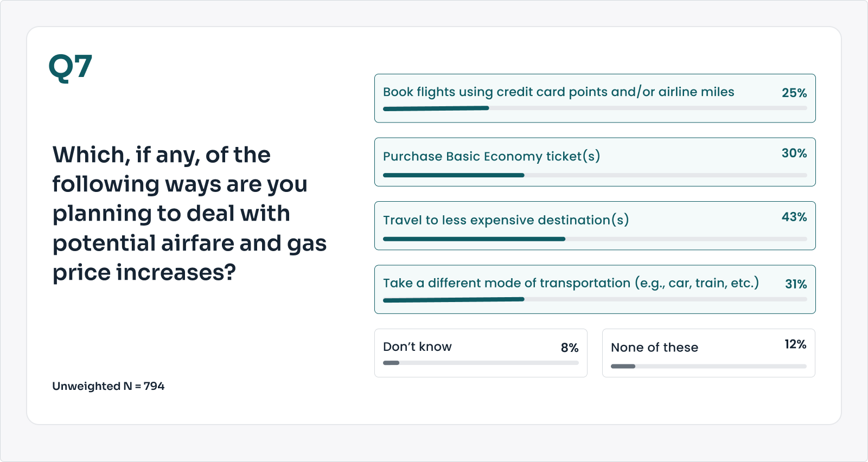Click the different transportation mode progress bar
The image size is (868, 462).
(x=595, y=299)
